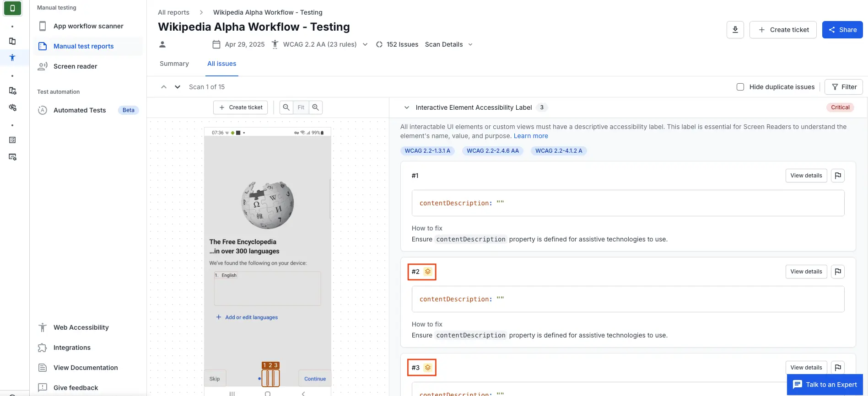Flag issue #2 with the flag icon
Image resolution: width=868 pixels, height=396 pixels.
point(838,272)
